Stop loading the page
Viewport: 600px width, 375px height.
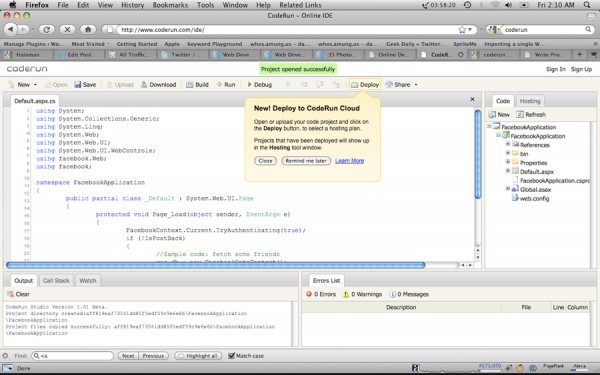(67, 29)
